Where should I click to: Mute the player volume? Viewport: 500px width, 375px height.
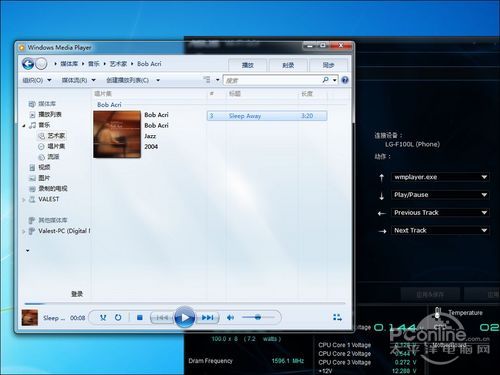(230, 318)
